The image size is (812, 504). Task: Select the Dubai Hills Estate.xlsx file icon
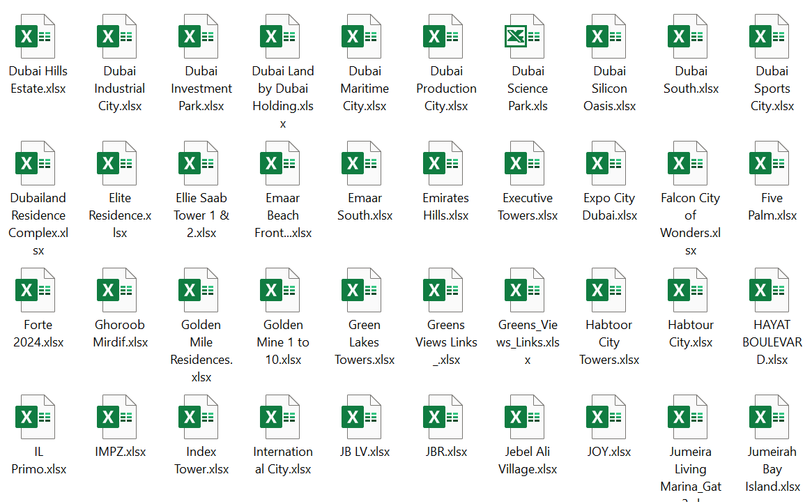click(x=36, y=36)
